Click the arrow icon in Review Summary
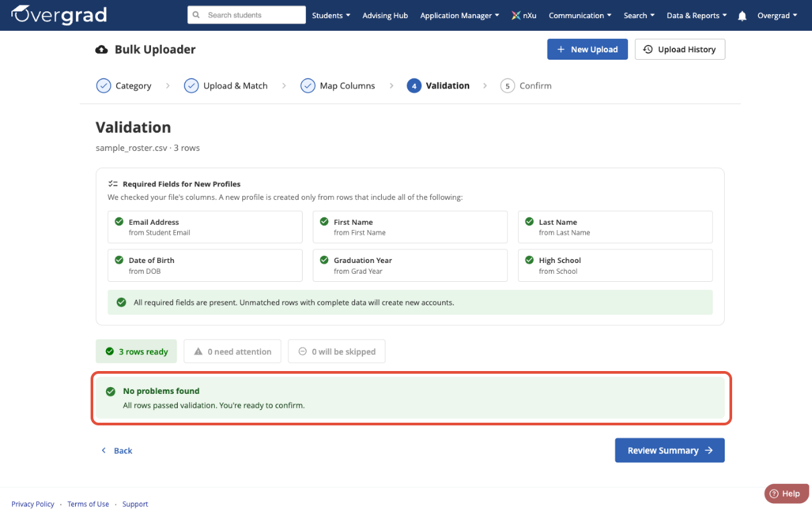This screenshot has width=812, height=522. click(709, 450)
